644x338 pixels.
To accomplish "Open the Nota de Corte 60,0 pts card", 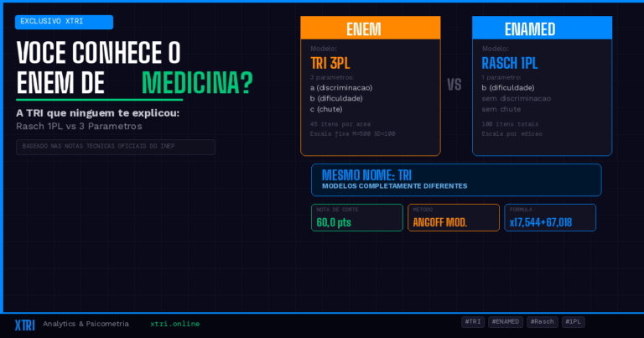I will pyautogui.click(x=357, y=218).
